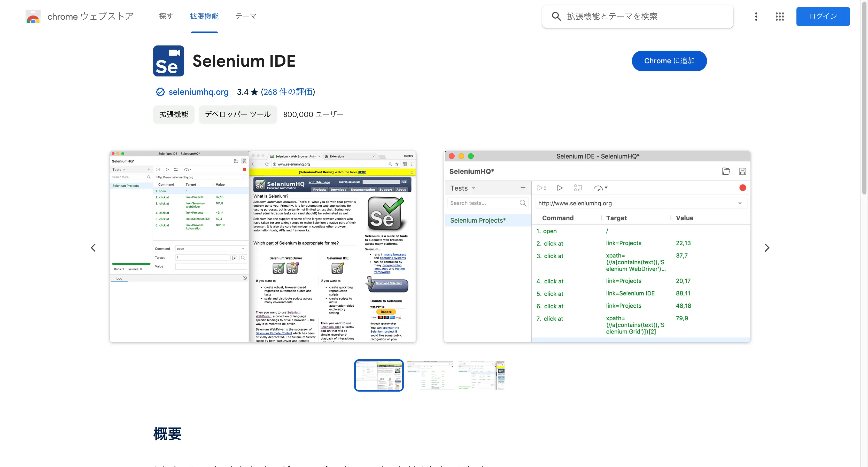Show previous screenshot with left arrow

point(93,248)
